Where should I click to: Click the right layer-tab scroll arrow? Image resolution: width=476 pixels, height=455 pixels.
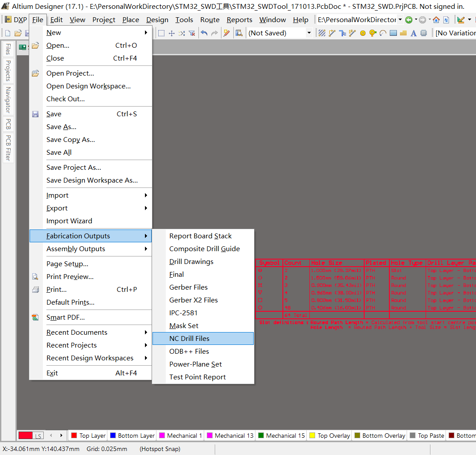pyautogui.click(x=61, y=435)
